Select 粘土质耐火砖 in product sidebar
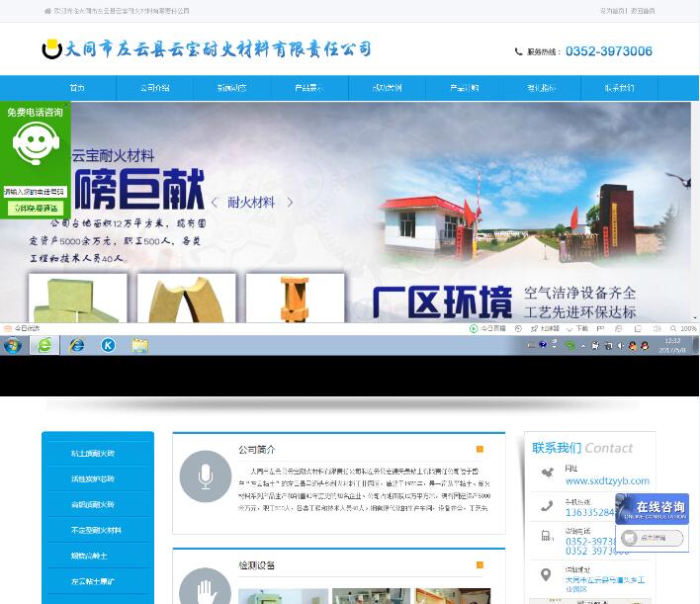The width and height of the screenshot is (700, 604). click(x=97, y=454)
